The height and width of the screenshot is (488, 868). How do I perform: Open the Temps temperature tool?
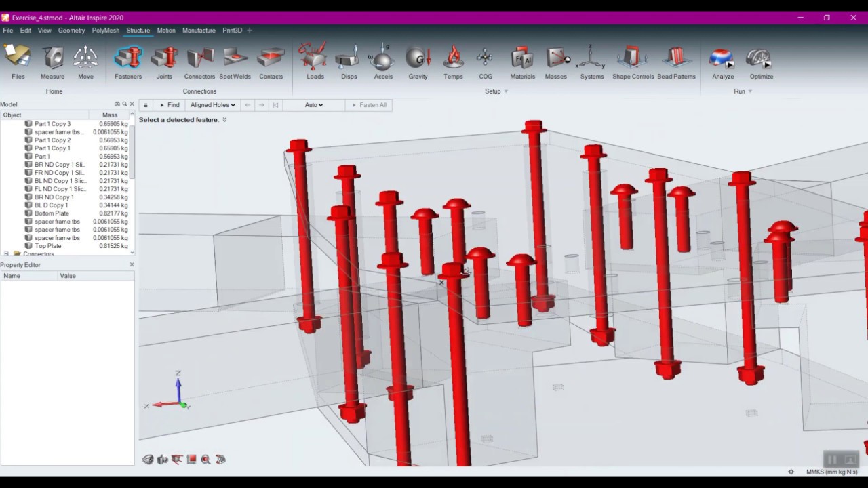point(453,62)
